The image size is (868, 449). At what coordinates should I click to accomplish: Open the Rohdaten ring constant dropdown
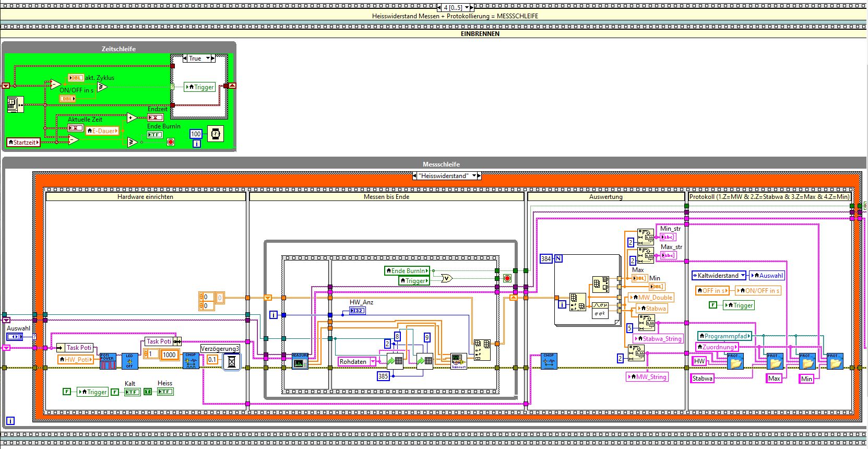[373, 361]
